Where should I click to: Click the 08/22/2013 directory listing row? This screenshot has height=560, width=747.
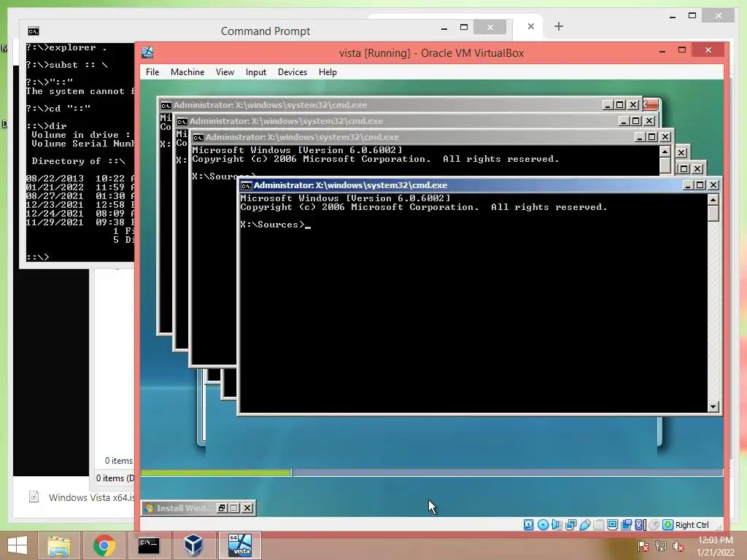(80, 179)
